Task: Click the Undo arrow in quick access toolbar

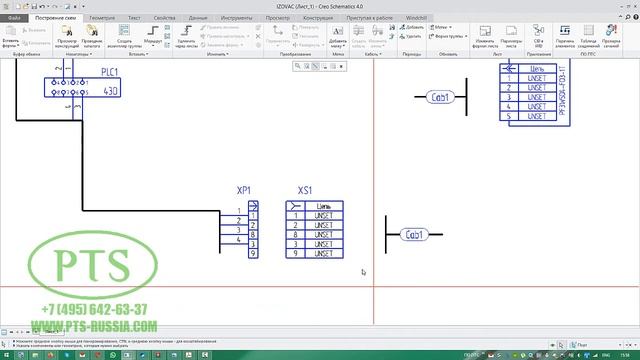Action: (x=42, y=7)
